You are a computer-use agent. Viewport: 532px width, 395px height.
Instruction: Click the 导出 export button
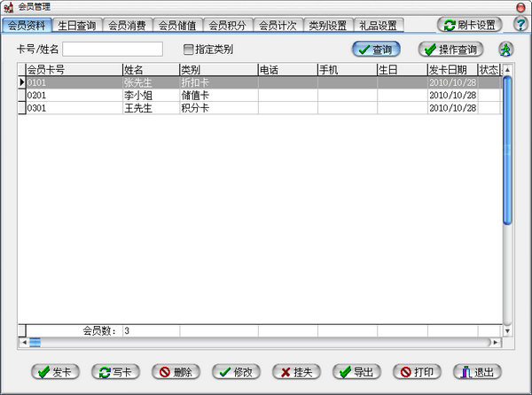[356, 372]
